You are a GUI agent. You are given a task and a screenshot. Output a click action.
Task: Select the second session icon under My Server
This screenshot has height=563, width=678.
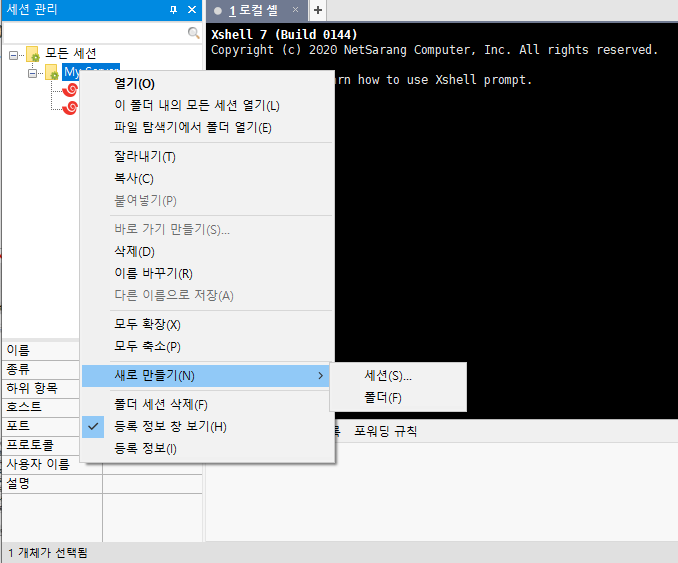tap(70, 107)
